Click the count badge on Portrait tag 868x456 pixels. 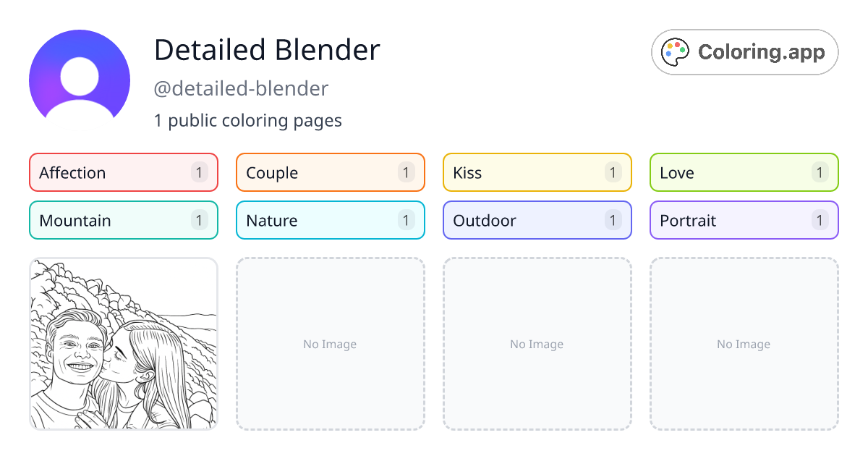tap(820, 220)
